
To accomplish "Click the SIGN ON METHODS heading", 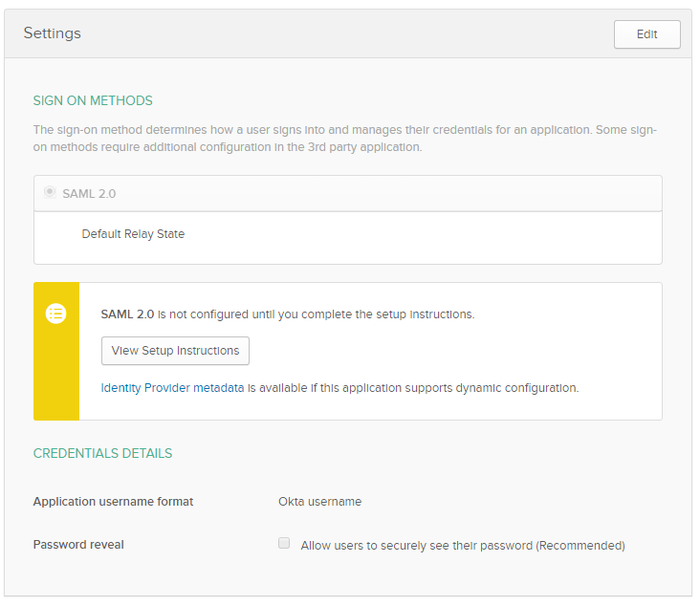I will point(93,100).
